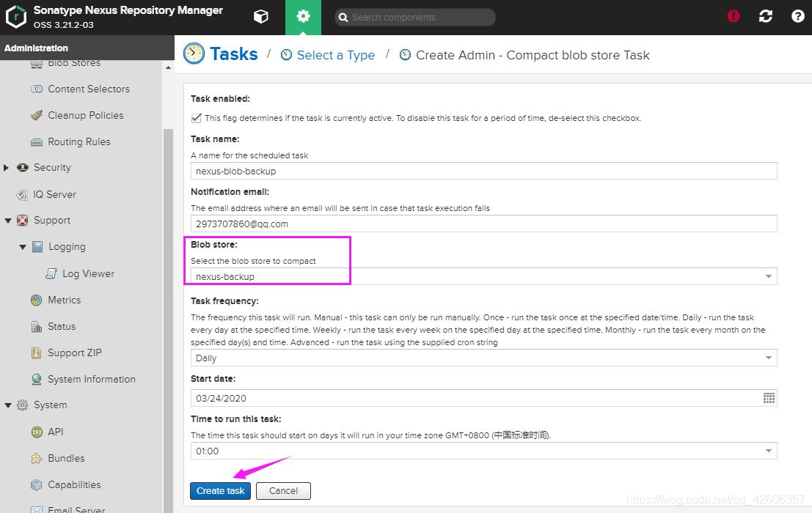Uncheck the Task enabled checkbox
Viewport: 812px width, 513px height.
tap(197, 118)
